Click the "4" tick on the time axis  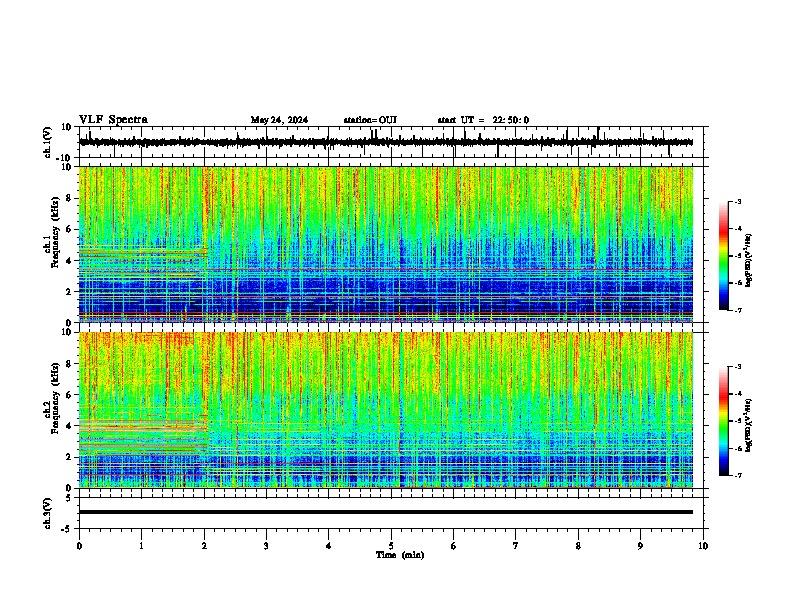[x=329, y=546]
